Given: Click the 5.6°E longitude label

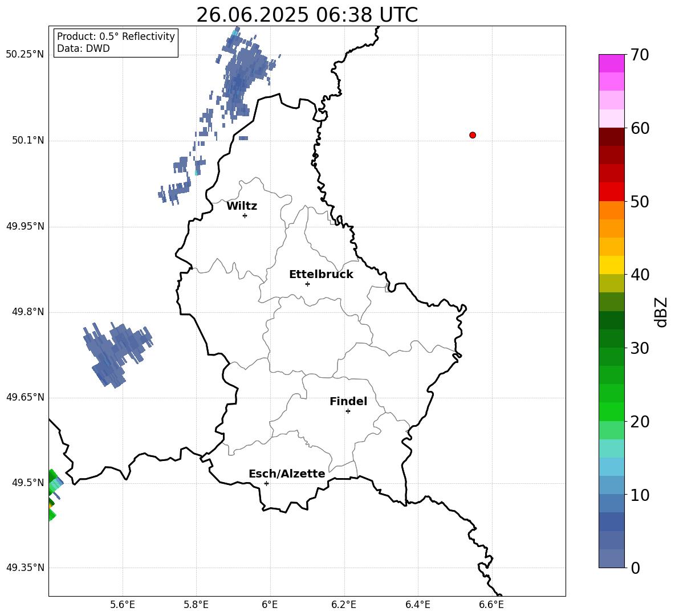Looking at the screenshot, I should (x=123, y=605).
